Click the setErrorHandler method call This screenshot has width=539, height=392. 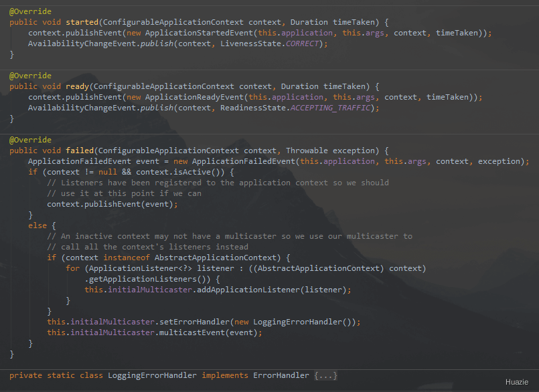click(194, 322)
